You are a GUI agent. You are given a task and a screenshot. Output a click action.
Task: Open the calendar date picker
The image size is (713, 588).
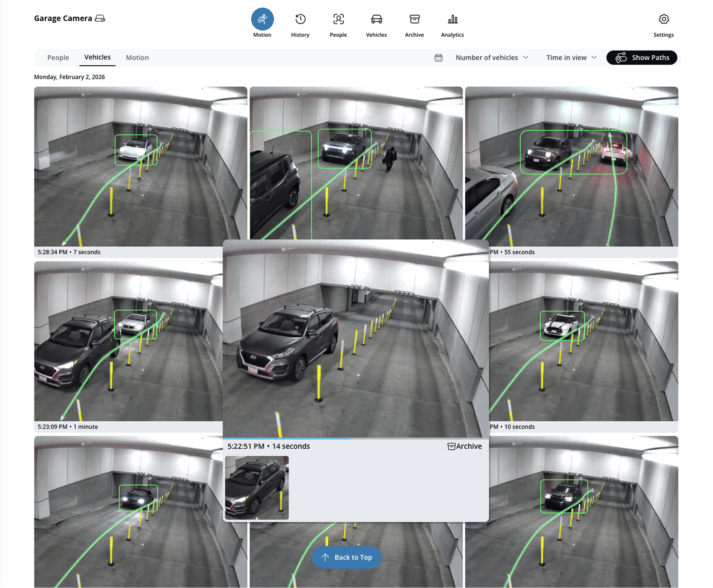click(x=438, y=58)
